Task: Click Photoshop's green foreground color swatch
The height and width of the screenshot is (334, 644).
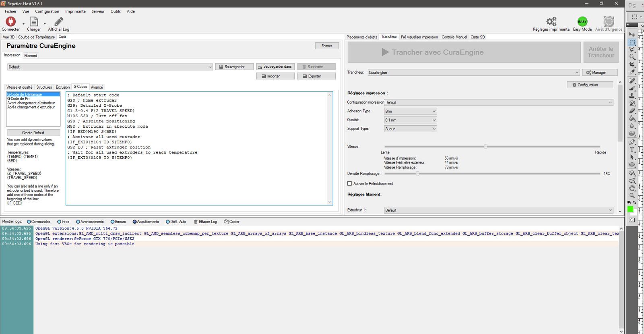Action: [630, 209]
